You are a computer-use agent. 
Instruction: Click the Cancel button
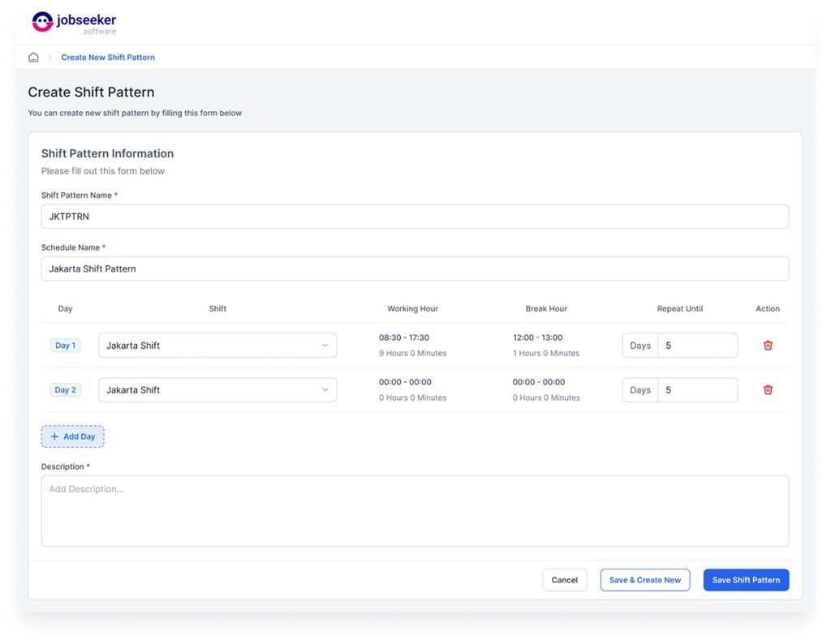point(564,580)
